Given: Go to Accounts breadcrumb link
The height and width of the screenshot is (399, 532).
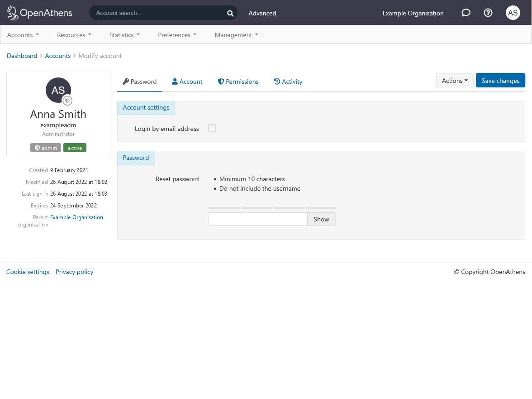Looking at the screenshot, I should [58, 56].
